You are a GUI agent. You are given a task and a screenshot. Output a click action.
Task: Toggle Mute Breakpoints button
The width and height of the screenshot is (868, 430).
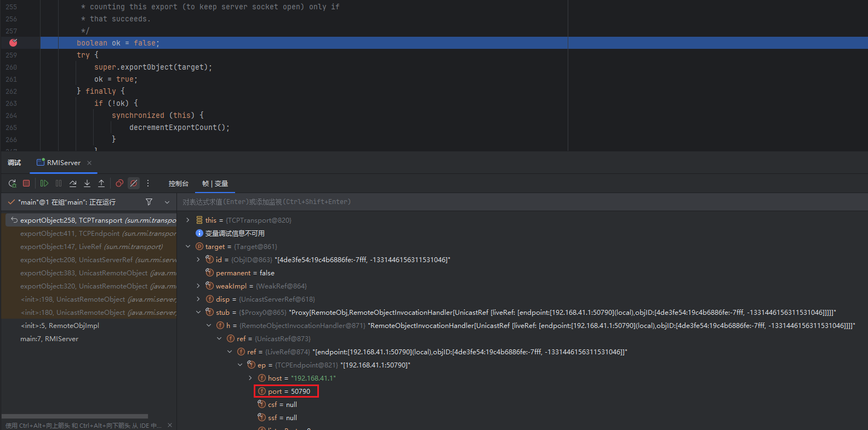tap(134, 183)
